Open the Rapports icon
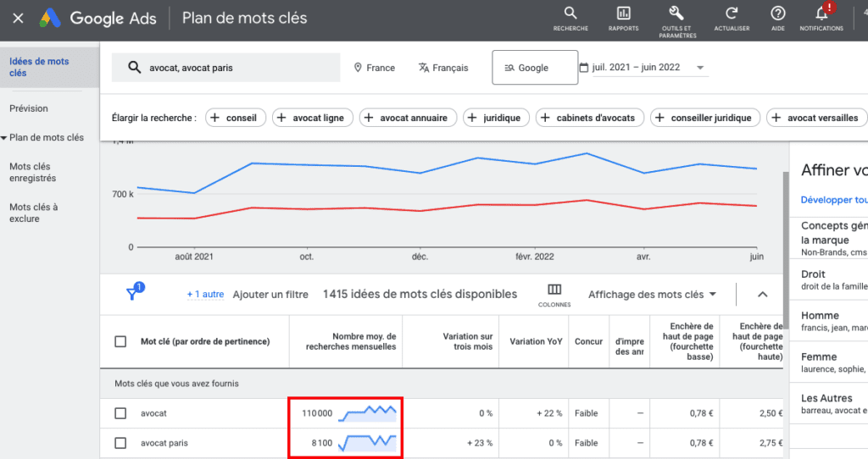The height and width of the screenshot is (459, 868). (x=623, y=14)
